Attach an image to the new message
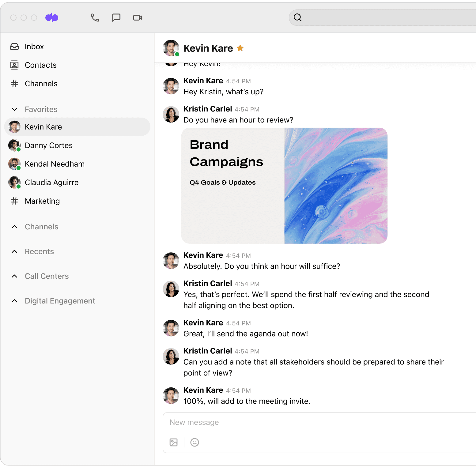This screenshot has height=467, width=476. click(x=174, y=442)
